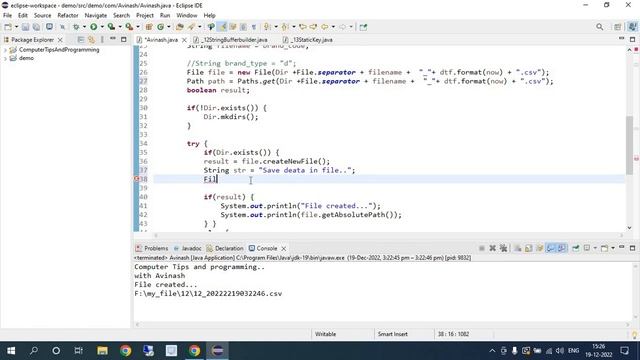Click the Save toolbar icon
Screen dimensions: 640x360
(x=25, y=27)
